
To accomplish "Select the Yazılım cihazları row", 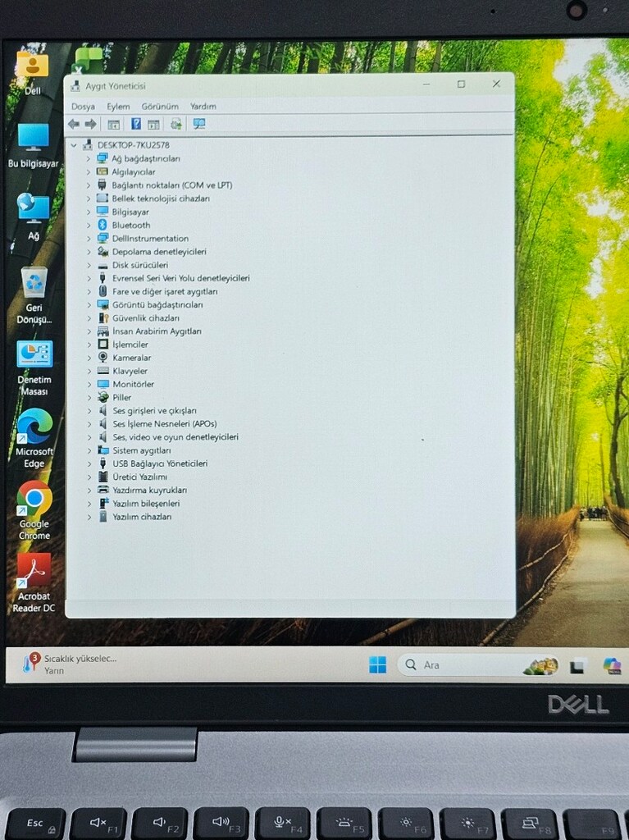I will (142, 517).
